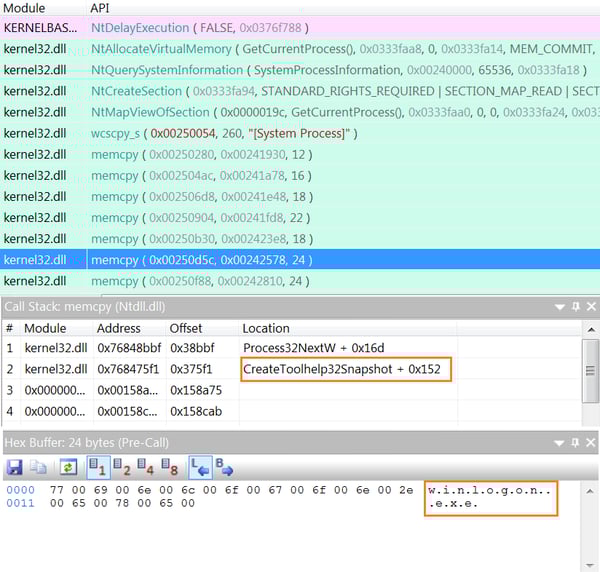The height and width of the screenshot is (572, 600).
Task: Click the KERNELBAS... module cell
Action: tap(40, 28)
